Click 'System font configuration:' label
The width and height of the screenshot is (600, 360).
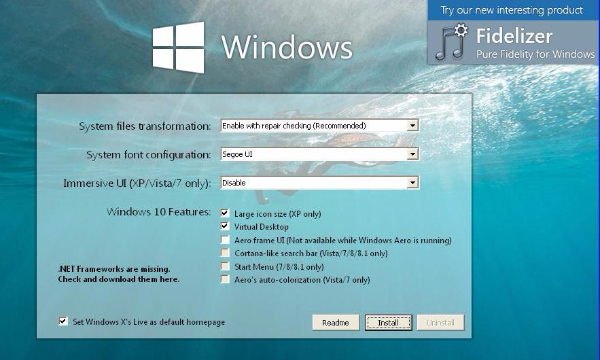[x=148, y=155]
